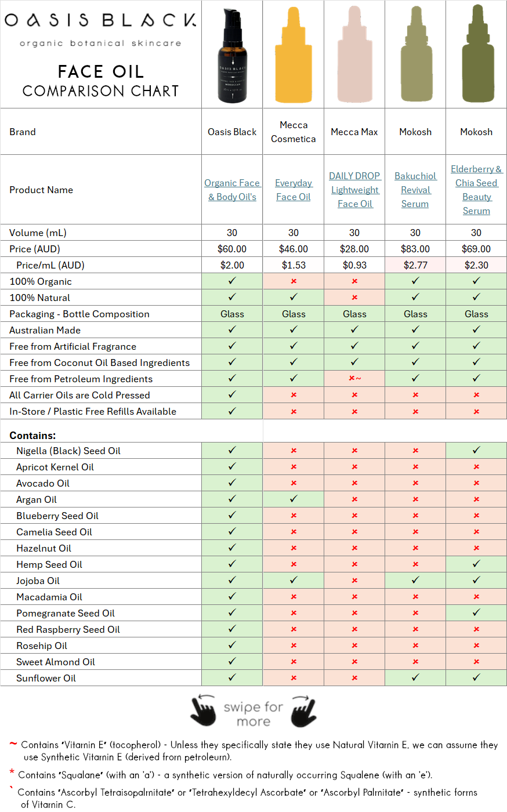Click the olive Mokosh Bakuchiol bottle icon
507x812 pixels.
pos(415,55)
